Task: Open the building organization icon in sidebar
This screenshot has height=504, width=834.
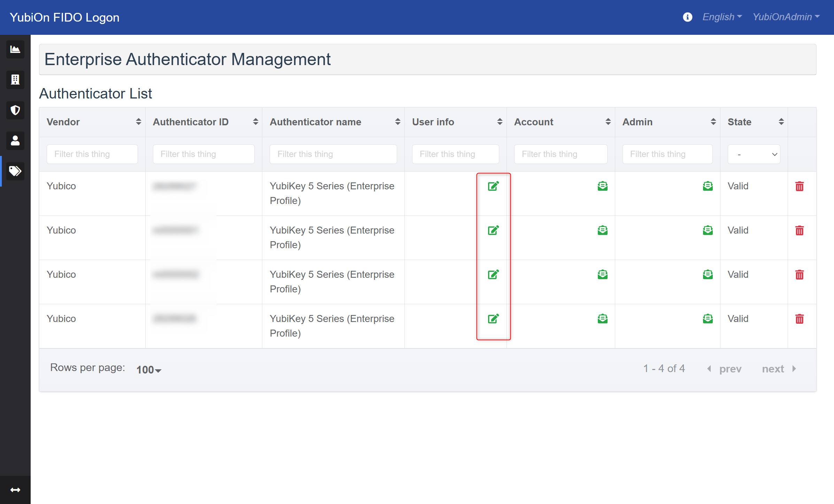Action: 15,80
